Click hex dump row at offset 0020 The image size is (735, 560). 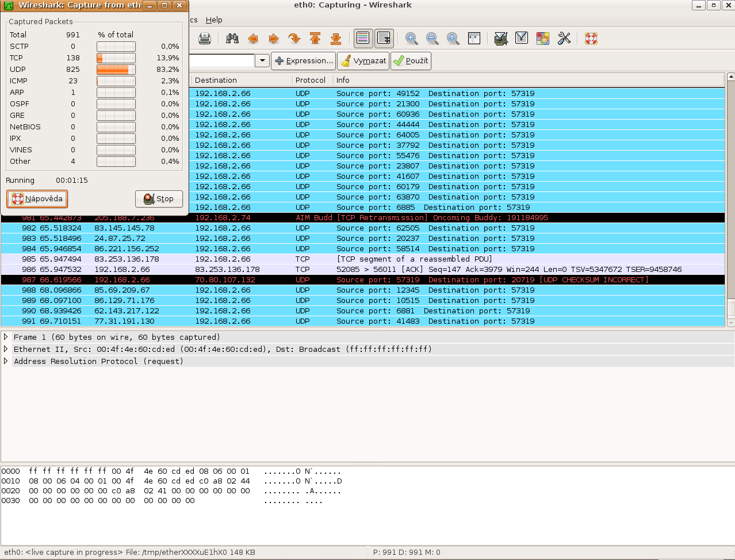click(172, 492)
